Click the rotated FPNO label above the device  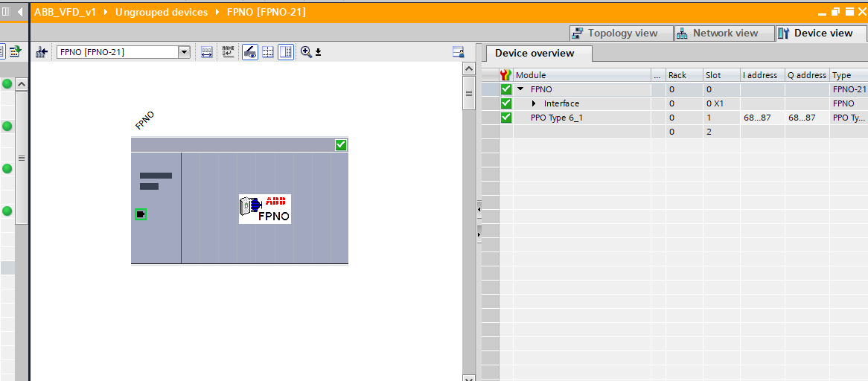coord(144,121)
